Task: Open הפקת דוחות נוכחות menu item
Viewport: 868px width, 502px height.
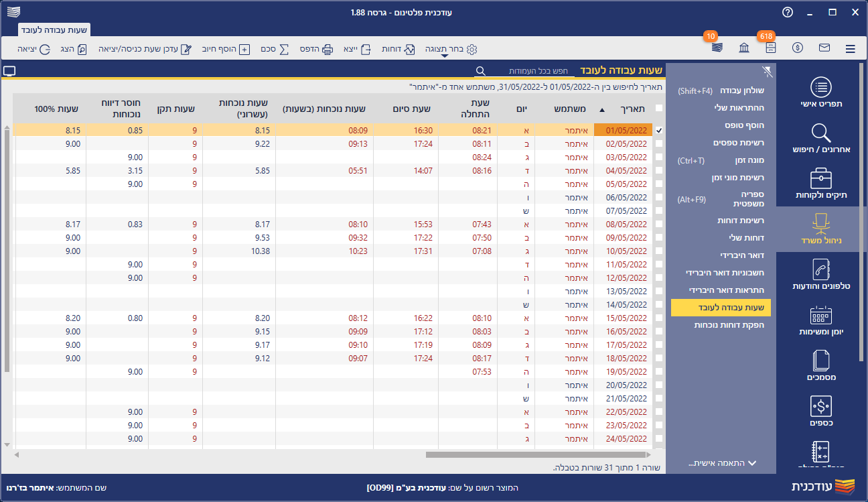Action: pyautogui.click(x=721, y=325)
